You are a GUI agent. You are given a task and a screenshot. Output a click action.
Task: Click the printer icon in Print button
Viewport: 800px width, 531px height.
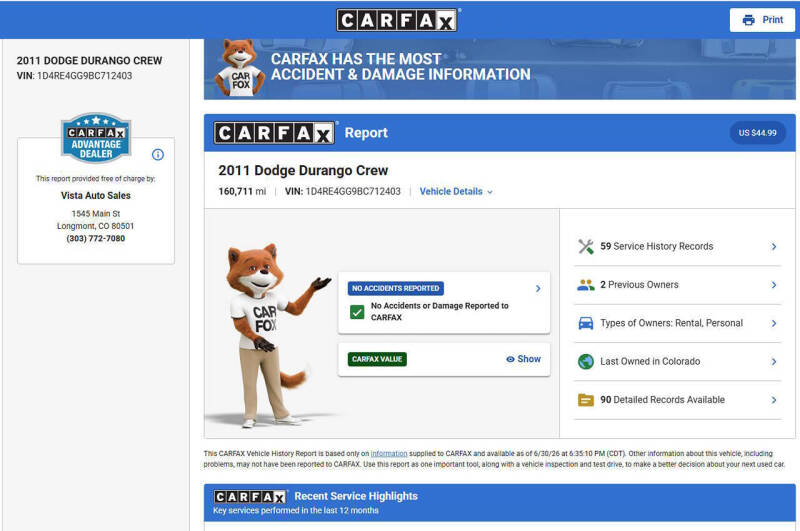click(748, 20)
